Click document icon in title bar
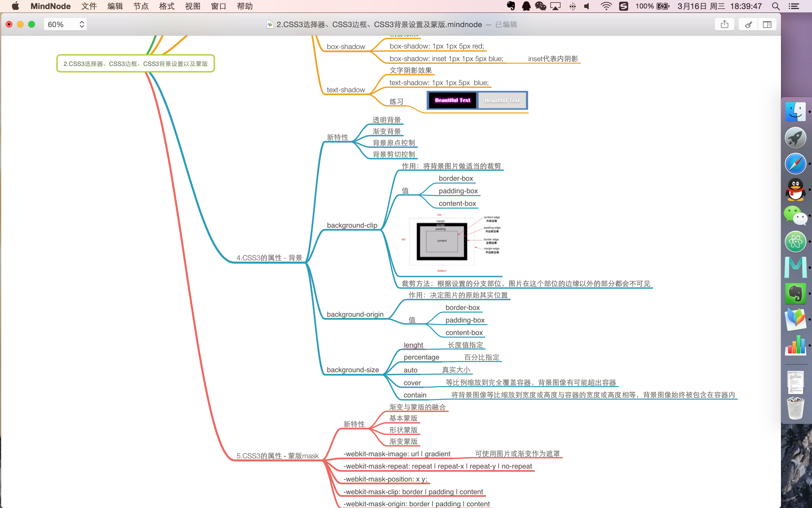 click(x=270, y=25)
